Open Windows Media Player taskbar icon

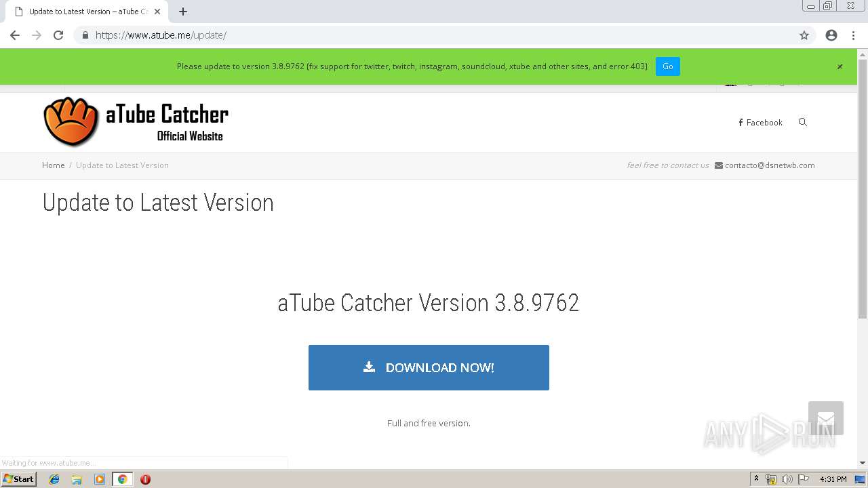pyautogui.click(x=100, y=479)
